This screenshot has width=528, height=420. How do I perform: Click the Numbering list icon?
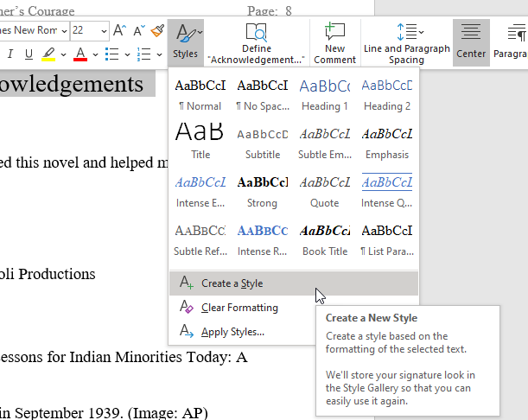(x=143, y=54)
